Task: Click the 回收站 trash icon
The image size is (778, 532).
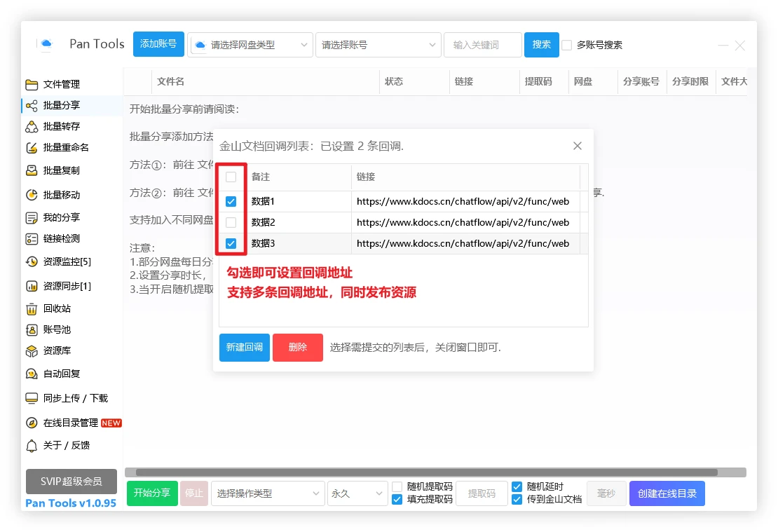Action: pos(32,308)
